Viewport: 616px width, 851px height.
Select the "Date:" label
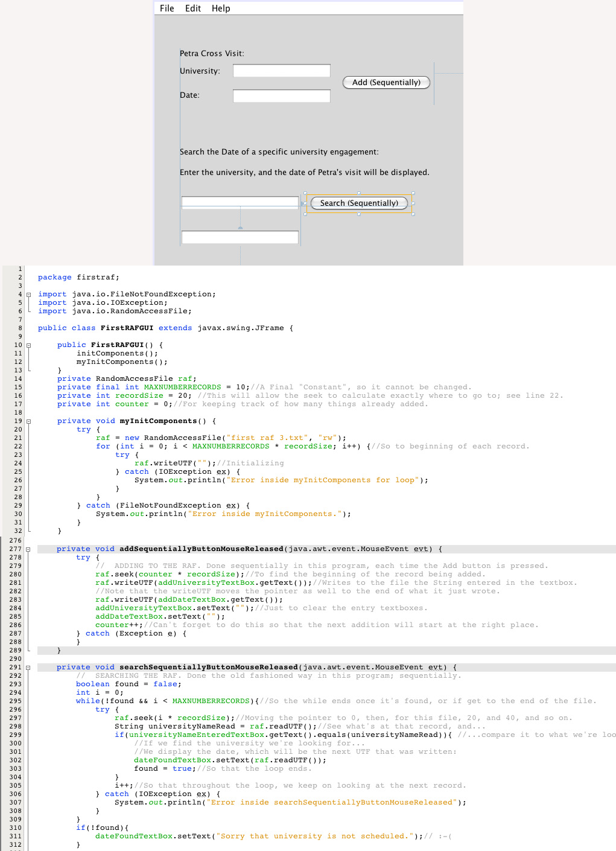(189, 95)
